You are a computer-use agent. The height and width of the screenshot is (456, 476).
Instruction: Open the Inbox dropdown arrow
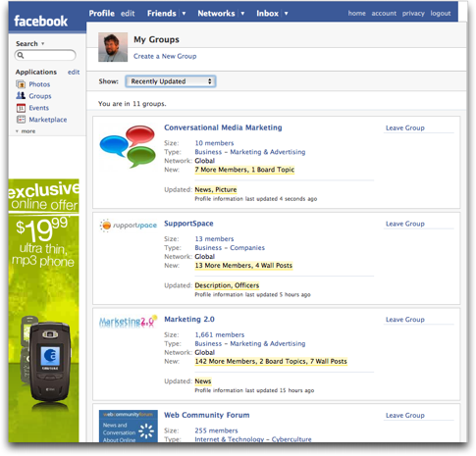tap(287, 14)
